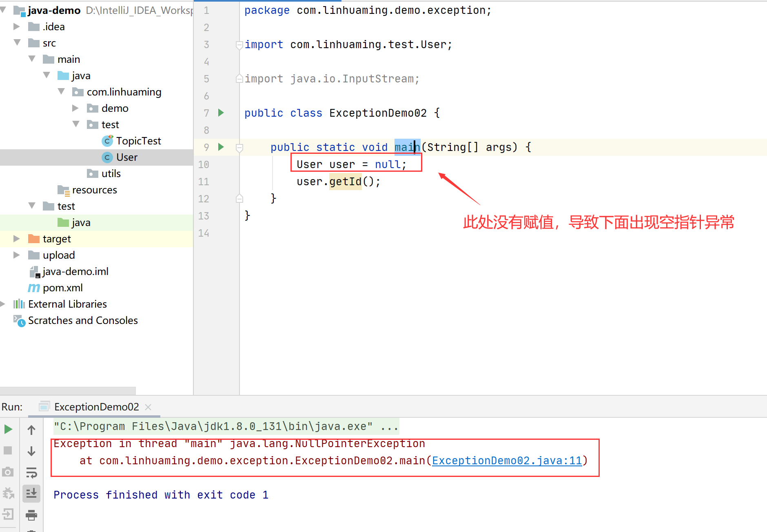This screenshot has width=767, height=532.
Task: Open ExceptionDemo02.java:11 from the stack trace link
Action: (507, 461)
